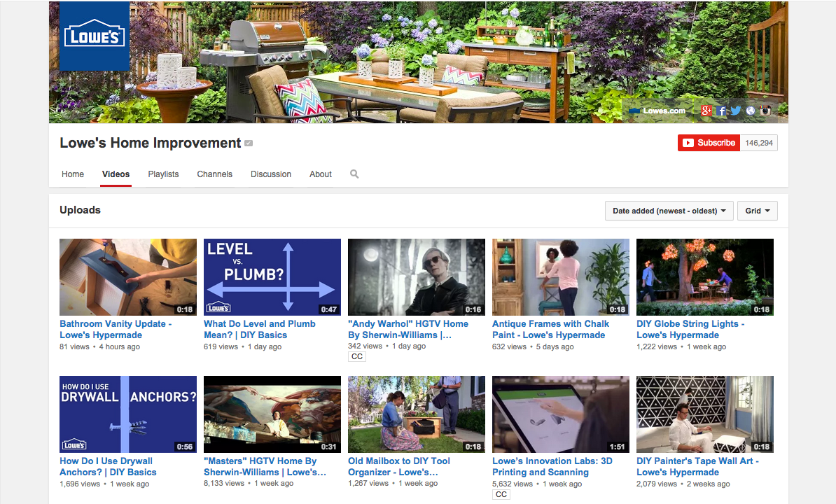Open the 'Bathroom Vanity Update' title link
The image size is (836, 504).
(116, 329)
